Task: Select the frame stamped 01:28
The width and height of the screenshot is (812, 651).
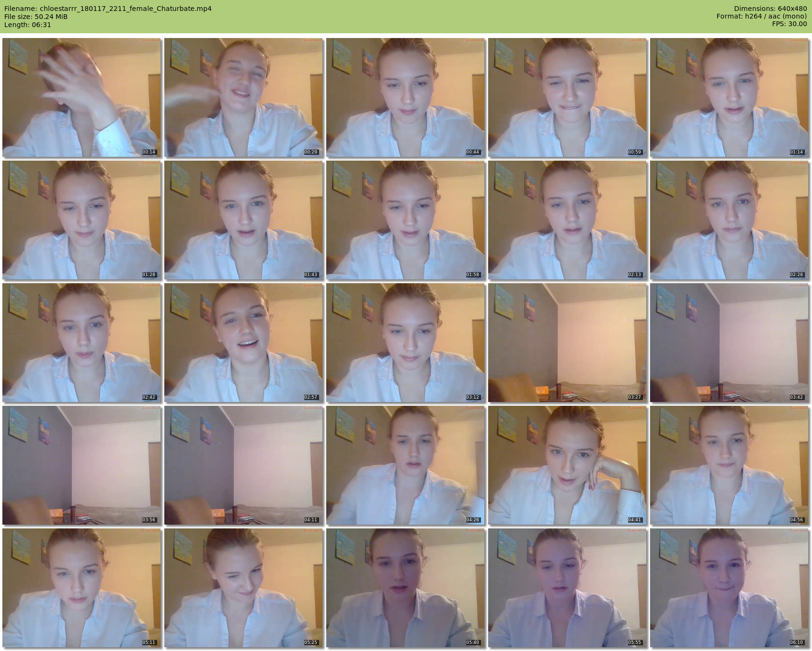Action: (x=81, y=220)
